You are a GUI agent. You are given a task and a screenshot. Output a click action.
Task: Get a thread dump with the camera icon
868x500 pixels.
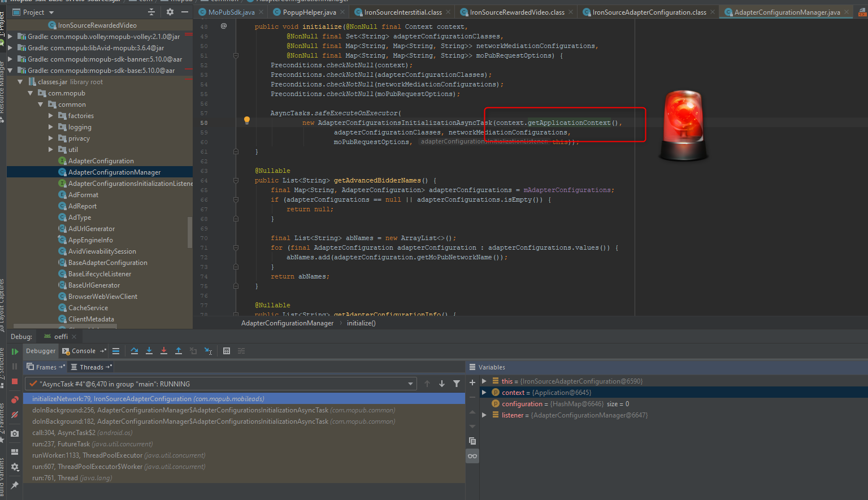pos(15,433)
